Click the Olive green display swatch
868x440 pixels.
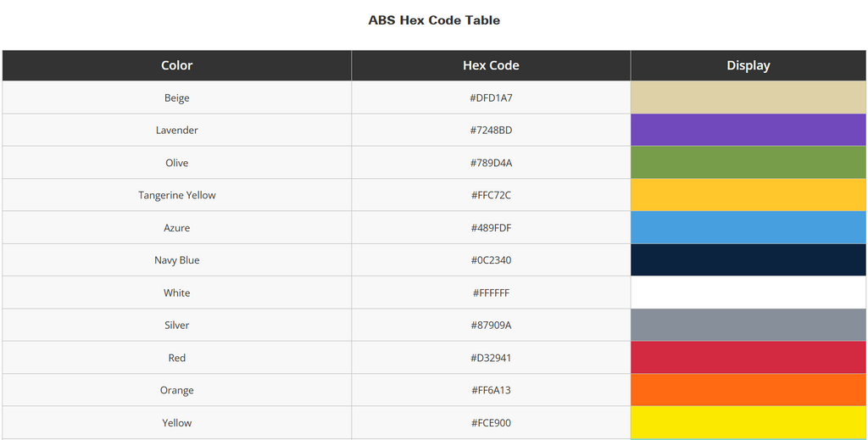(x=748, y=163)
